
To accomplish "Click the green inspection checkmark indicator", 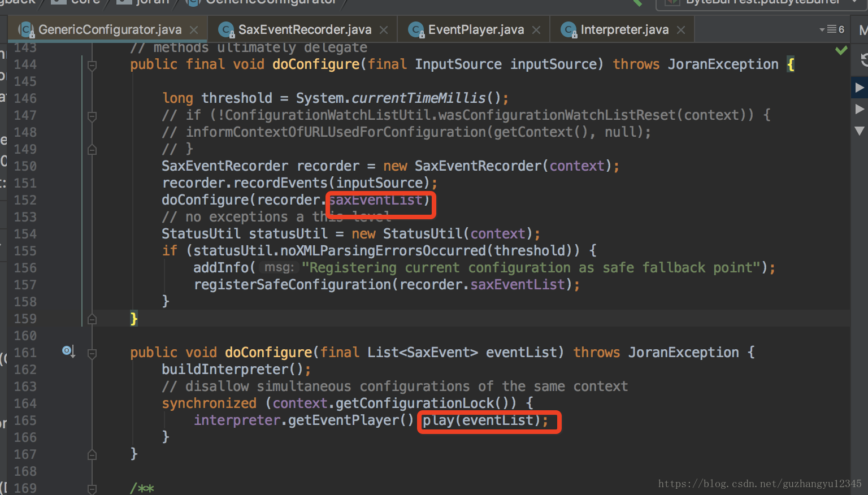I will (x=841, y=50).
